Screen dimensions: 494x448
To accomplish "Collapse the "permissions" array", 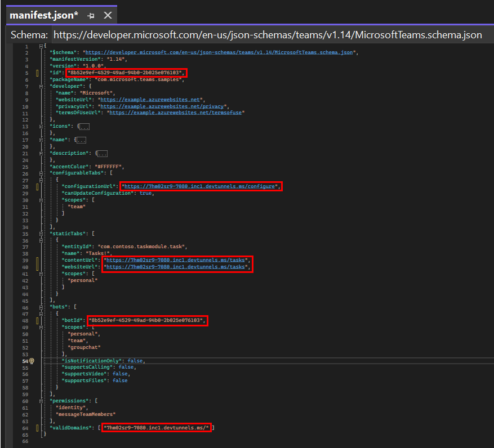I will click(41, 401).
